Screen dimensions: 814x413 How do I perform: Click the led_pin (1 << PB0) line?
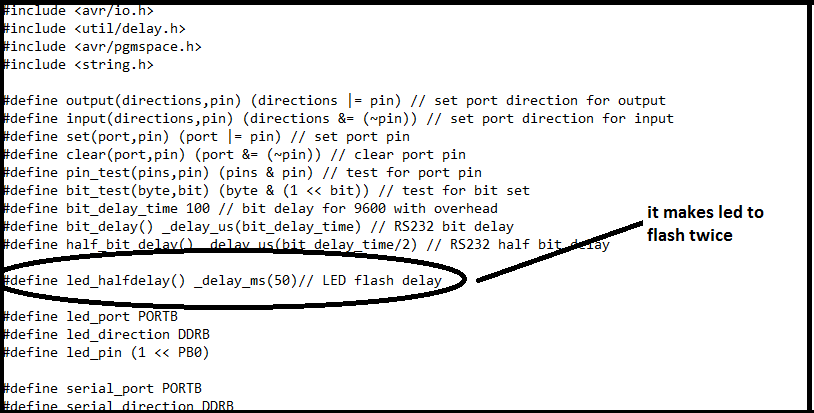coord(107,353)
